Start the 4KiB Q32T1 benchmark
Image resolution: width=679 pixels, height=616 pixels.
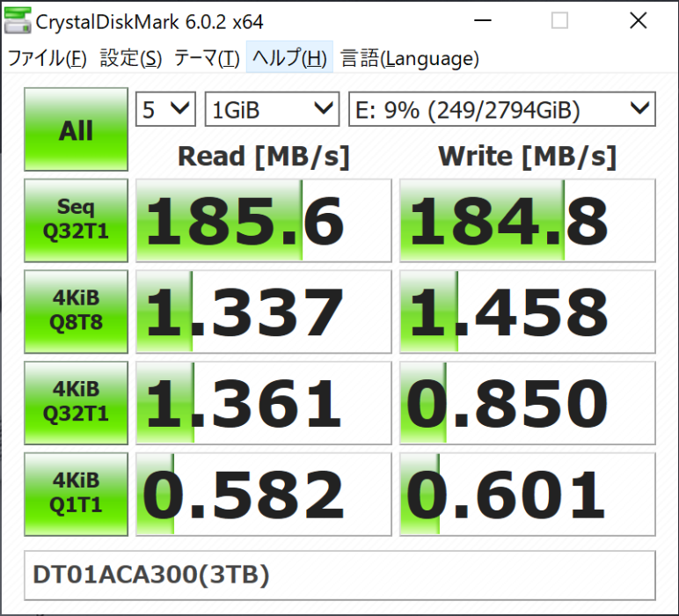click(x=76, y=403)
